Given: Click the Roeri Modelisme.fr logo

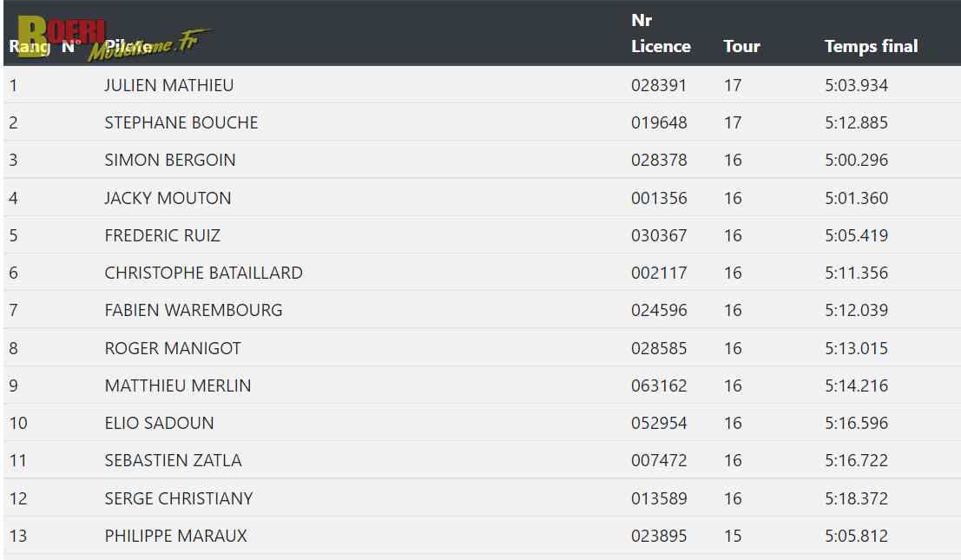Looking at the screenshot, I should 114,38.
